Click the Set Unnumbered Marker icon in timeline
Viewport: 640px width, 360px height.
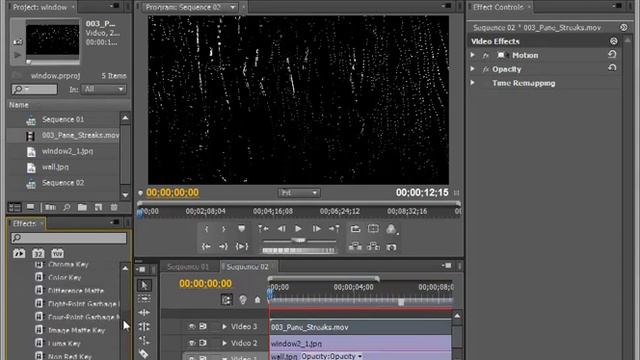[x=258, y=300]
